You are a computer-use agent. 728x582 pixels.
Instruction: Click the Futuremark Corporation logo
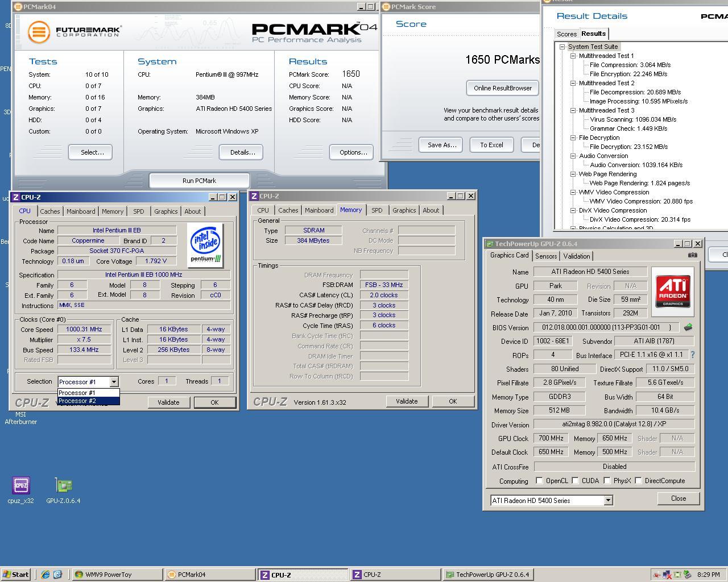click(x=75, y=32)
